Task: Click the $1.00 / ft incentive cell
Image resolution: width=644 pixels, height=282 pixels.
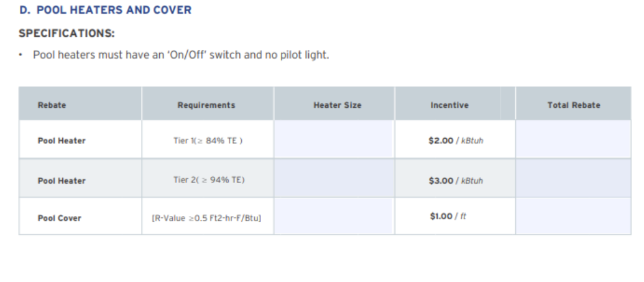Action: [x=448, y=216]
